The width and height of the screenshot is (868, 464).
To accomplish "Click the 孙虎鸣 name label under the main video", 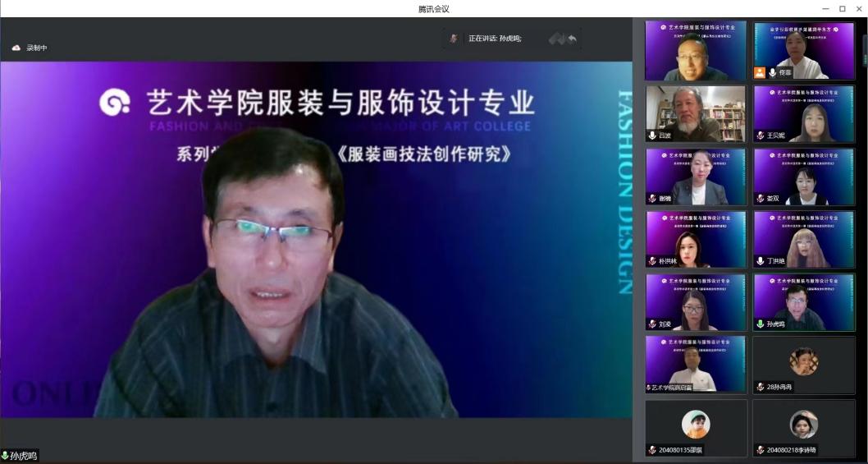I will (x=23, y=457).
